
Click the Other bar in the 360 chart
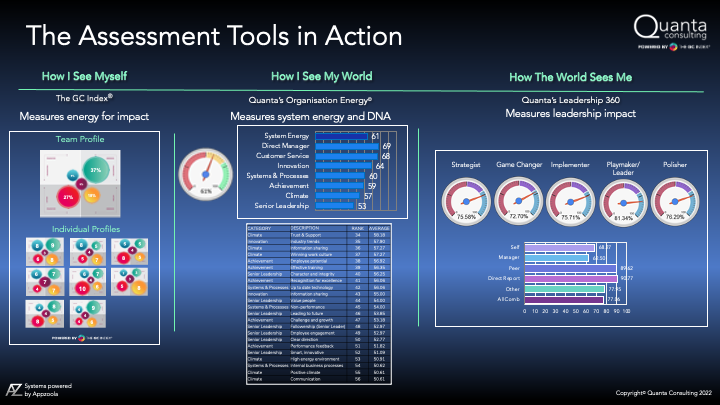565,289
